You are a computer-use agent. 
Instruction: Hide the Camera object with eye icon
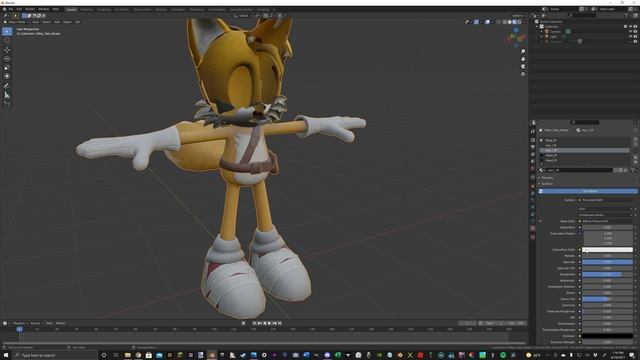630,31
